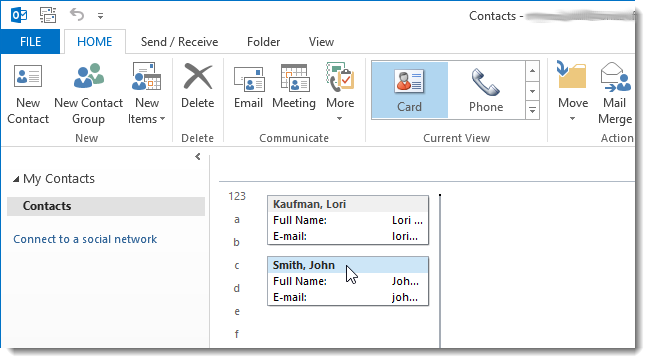This screenshot has width=650, height=363.
Task: Jump to contacts starting with e
Action: 237,311
